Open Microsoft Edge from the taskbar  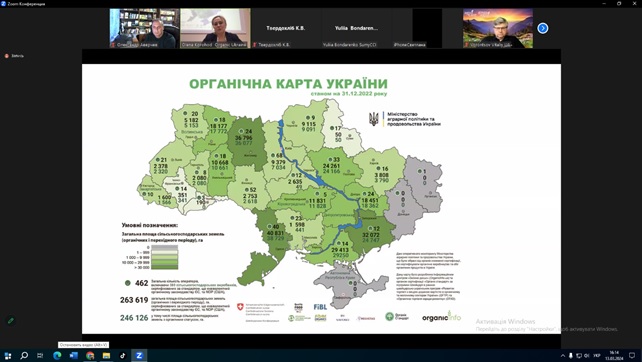(57, 355)
